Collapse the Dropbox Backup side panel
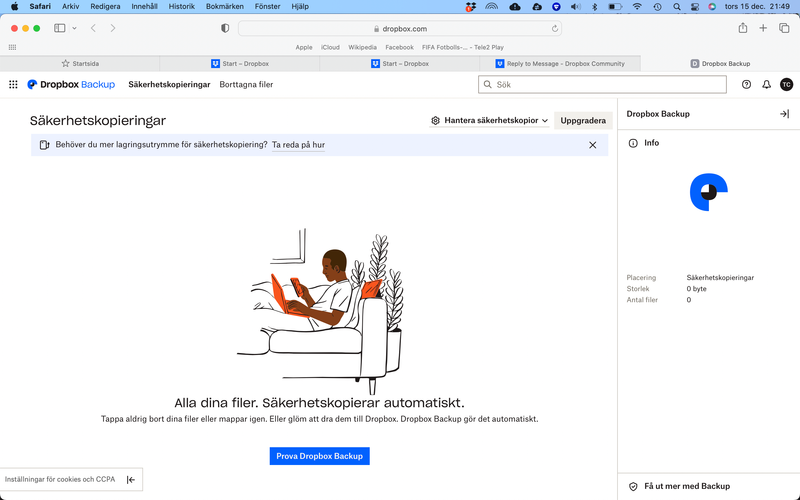 click(785, 114)
